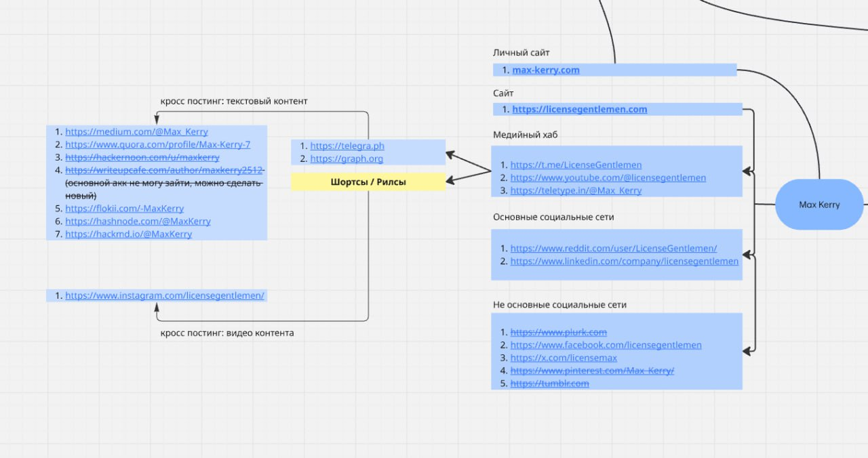Screen dimensions: 868x458
Task: Open the Quora profile Max-Kerry-7 link
Action: pyautogui.click(x=157, y=145)
